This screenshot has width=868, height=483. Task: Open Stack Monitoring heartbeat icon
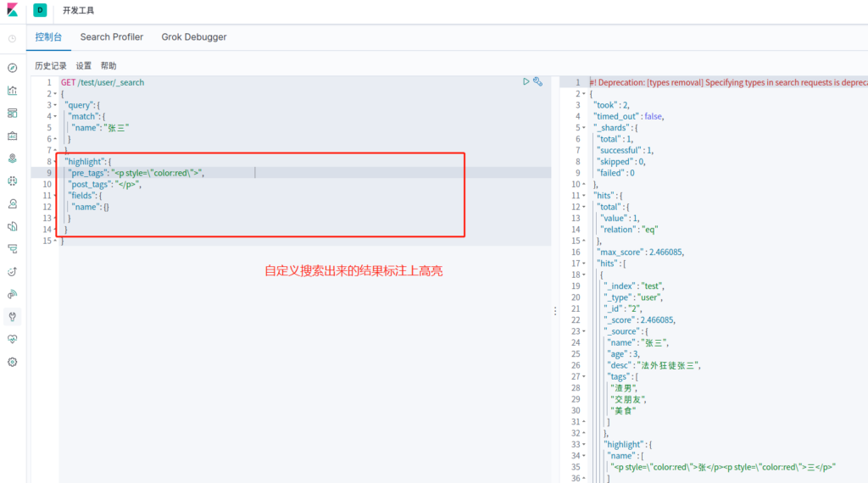pyautogui.click(x=12, y=339)
